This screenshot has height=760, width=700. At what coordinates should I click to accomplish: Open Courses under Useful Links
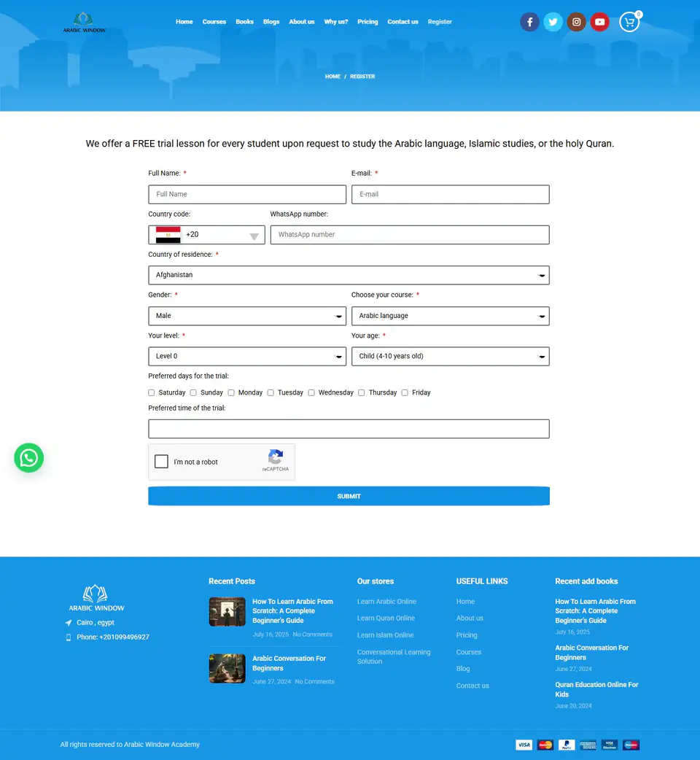click(468, 652)
